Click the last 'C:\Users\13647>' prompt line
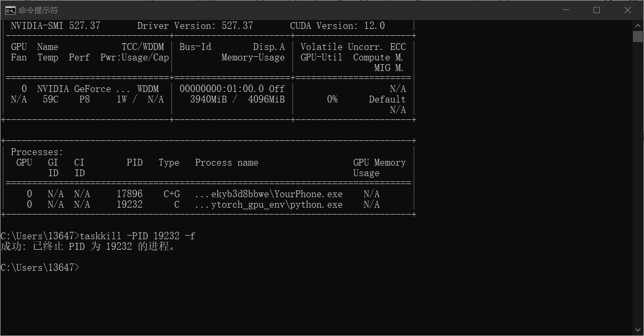The image size is (644, 336). [x=40, y=268]
